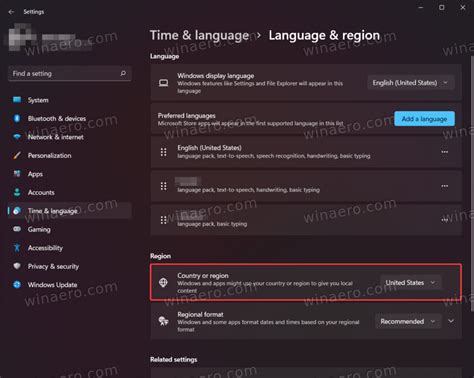Viewport: 474px width, 378px height.
Task: Click the Privacy & security shield icon
Action: 17,266
